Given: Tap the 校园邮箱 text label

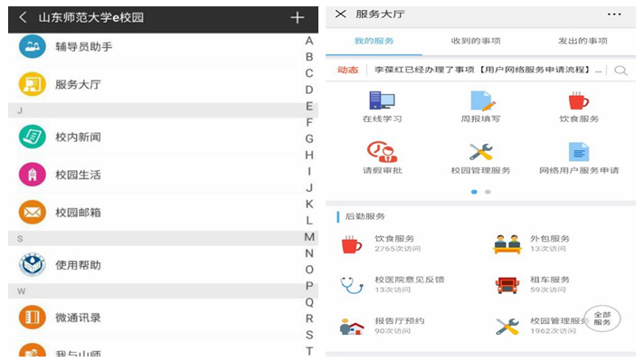Looking at the screenshot, I should 78,213.
